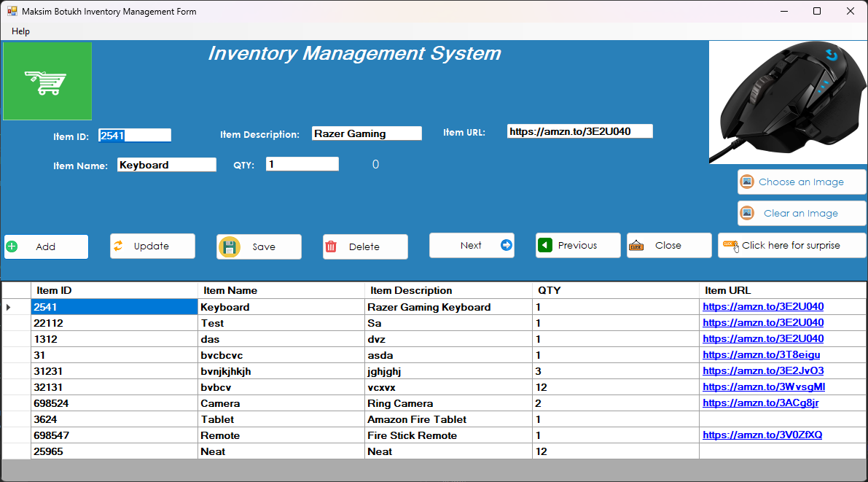Click the app icon in the title bar
This screenshot has width=868, height=482.
click(12, 11)
